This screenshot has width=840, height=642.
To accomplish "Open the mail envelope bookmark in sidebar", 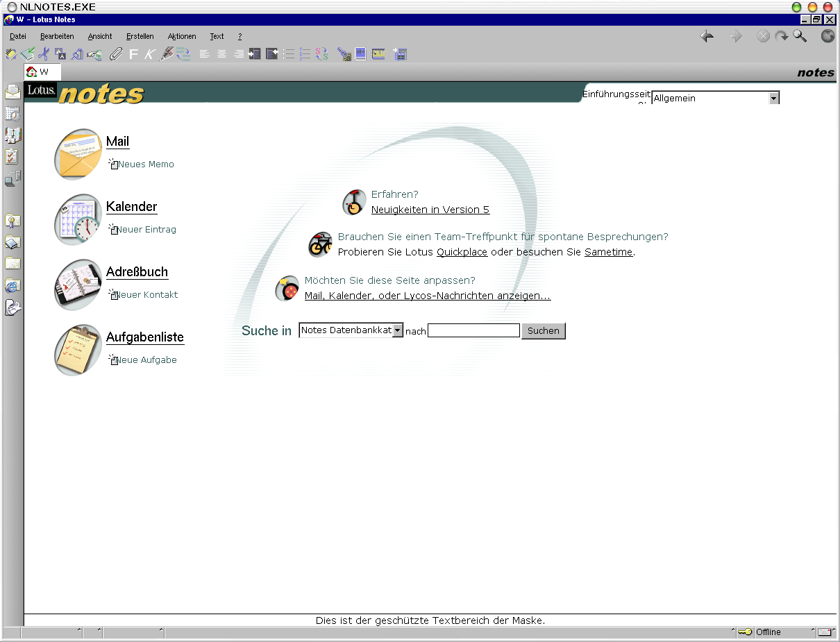I will click(12, 92).
